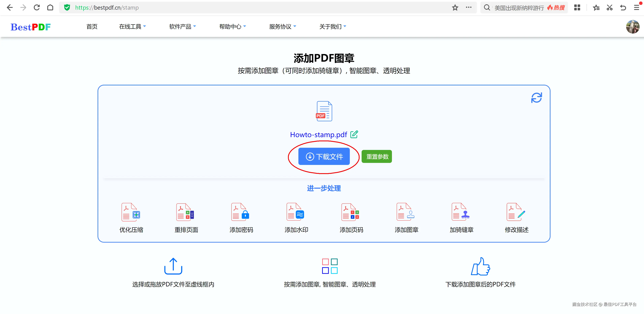Viewport: 644px width, 314px height.
Task: Expand the 在线工具 dropdown menu
Action: point(132,26)
